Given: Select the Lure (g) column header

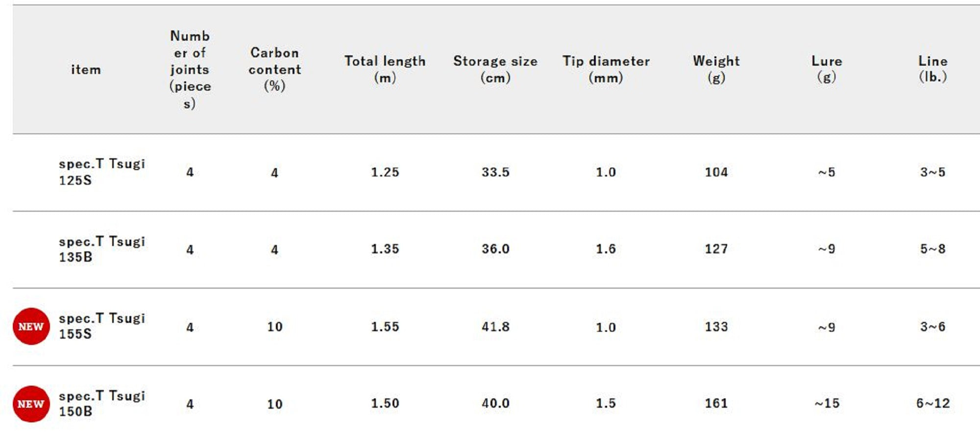Looking at the screenshot, I should click(x=827, y=69).
